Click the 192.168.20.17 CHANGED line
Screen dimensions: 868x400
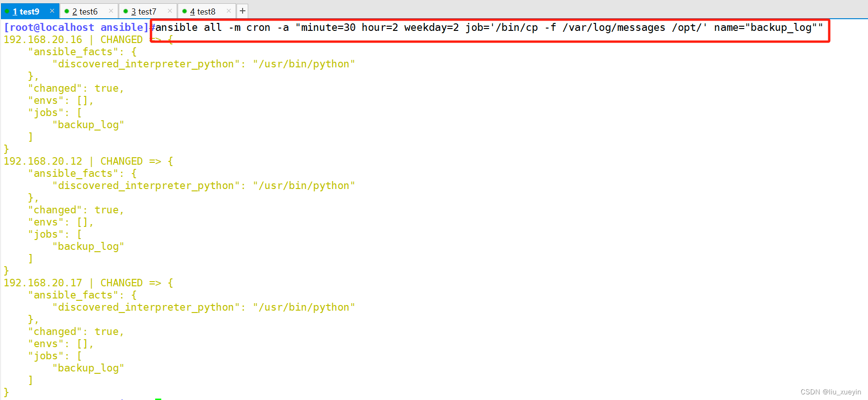tap(88, 283)
